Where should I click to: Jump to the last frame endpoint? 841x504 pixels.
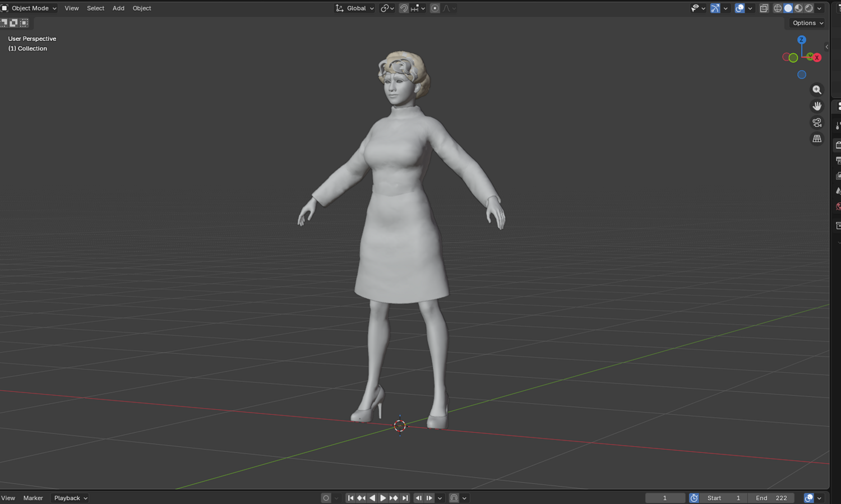point(405,498)
